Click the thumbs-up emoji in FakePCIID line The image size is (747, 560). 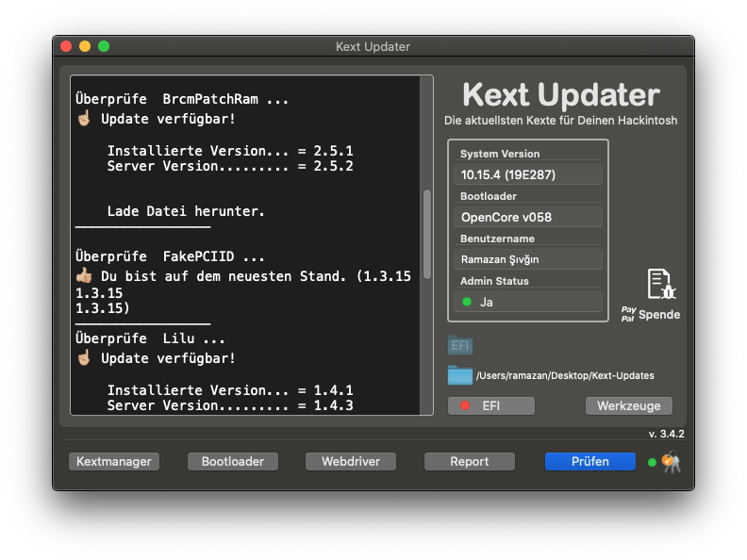point(84,275)
